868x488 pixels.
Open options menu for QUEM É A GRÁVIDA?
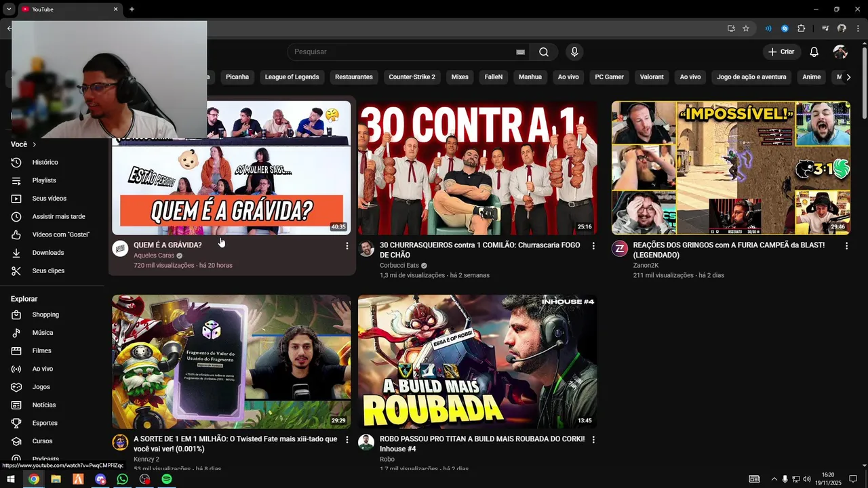[347, 246]
